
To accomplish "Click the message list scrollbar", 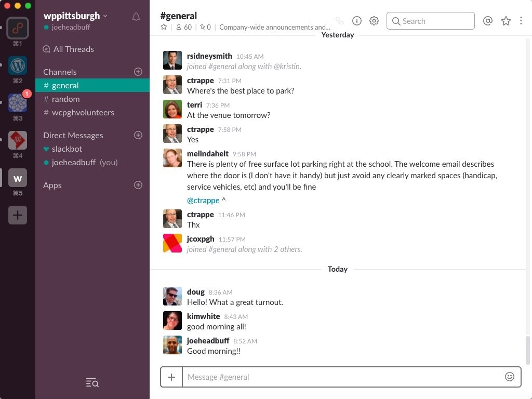I will click(x=528, y=350).
